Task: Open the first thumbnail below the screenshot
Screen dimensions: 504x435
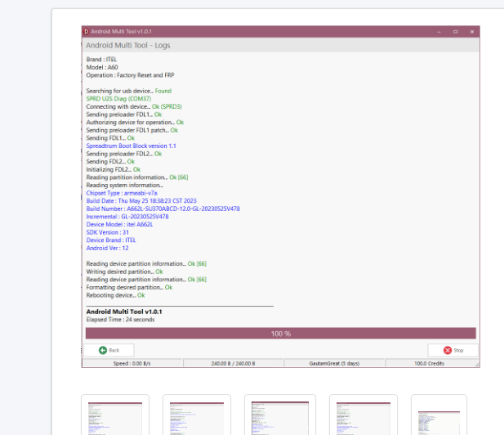Action: (115, 415)
